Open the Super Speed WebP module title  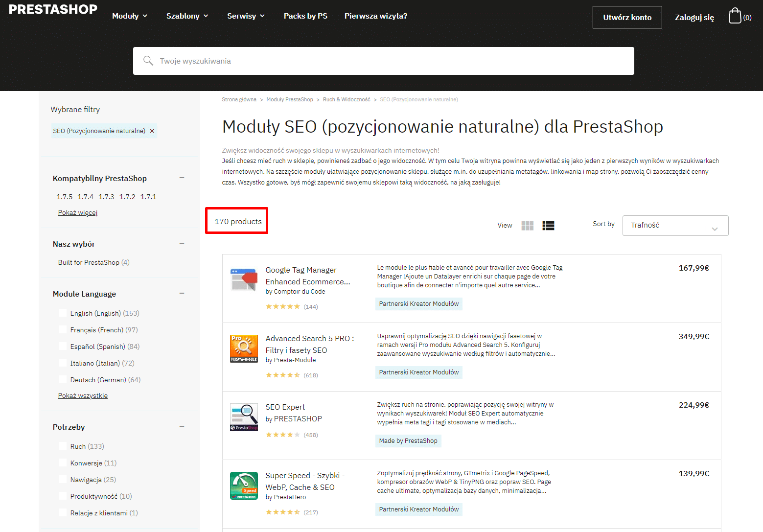pos(305,482)
